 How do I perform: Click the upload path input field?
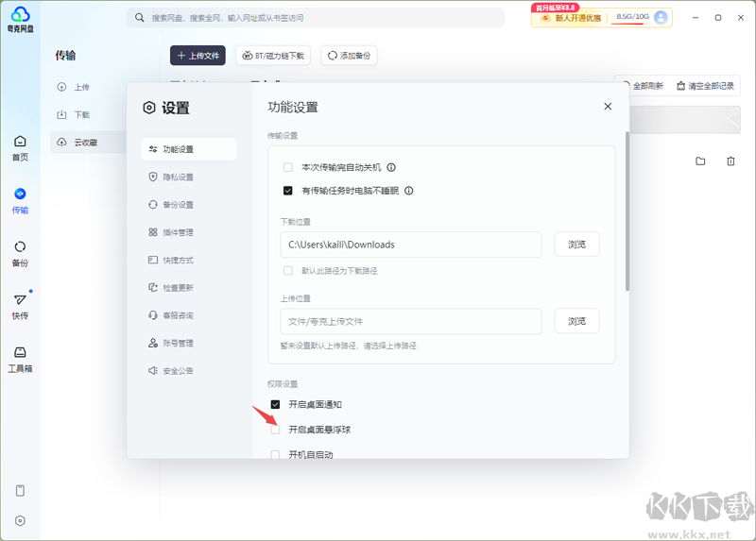411,321
